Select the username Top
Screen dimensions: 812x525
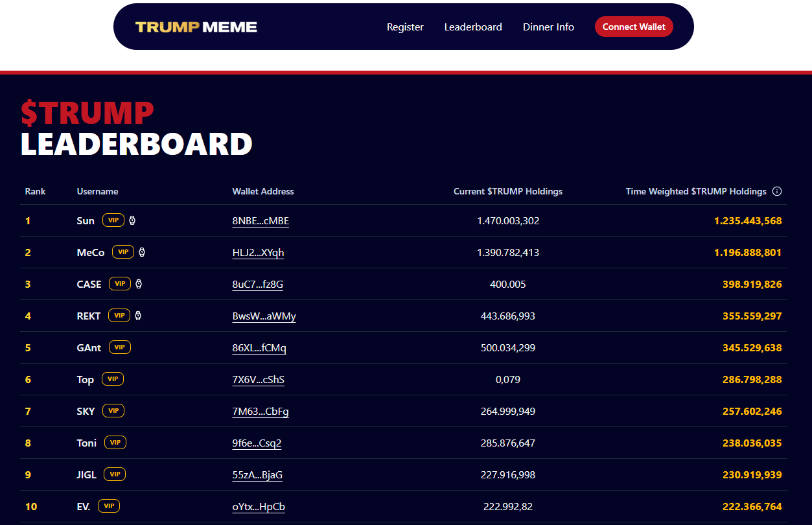click(86, 379)
